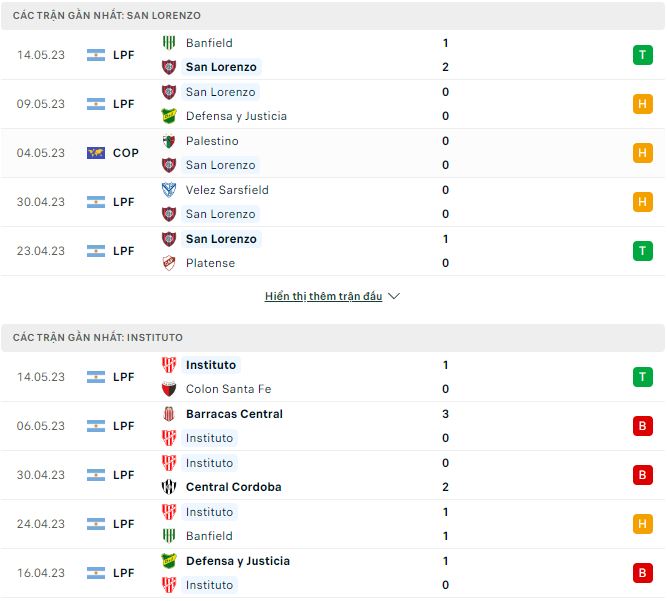This screenshot has width=667, height=601.
Task: Click the Banfield club crest in San Lorenzo's list
Action: pos(169,43)
